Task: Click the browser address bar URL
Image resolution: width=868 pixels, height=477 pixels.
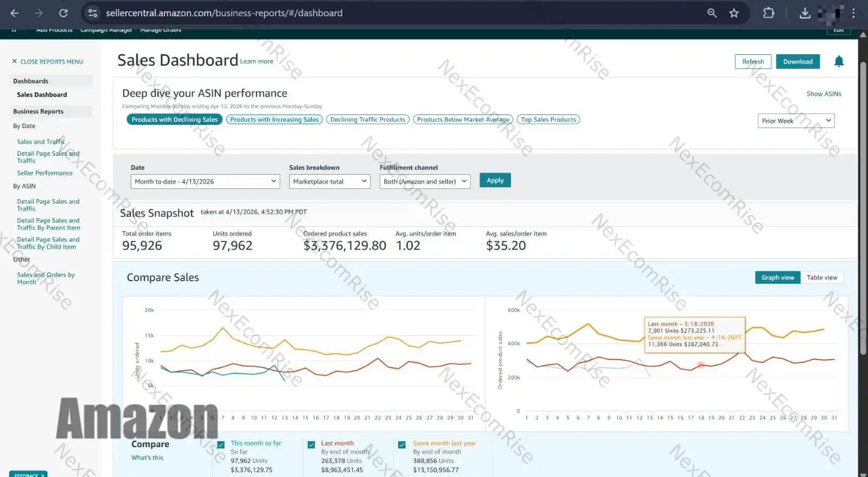Action: (224, 13)
